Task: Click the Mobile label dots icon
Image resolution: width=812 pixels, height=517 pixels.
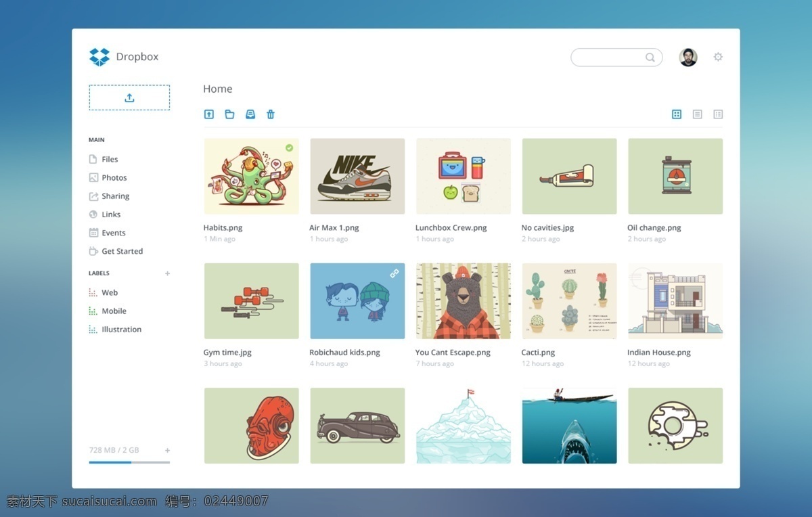Action: pos(93,311)
